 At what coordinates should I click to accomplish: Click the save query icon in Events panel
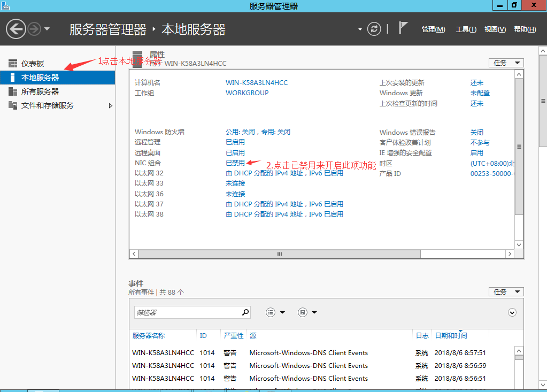[x=302, y=312]
